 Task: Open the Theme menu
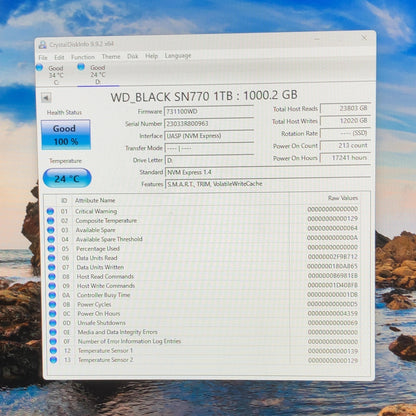coord(111,57)
